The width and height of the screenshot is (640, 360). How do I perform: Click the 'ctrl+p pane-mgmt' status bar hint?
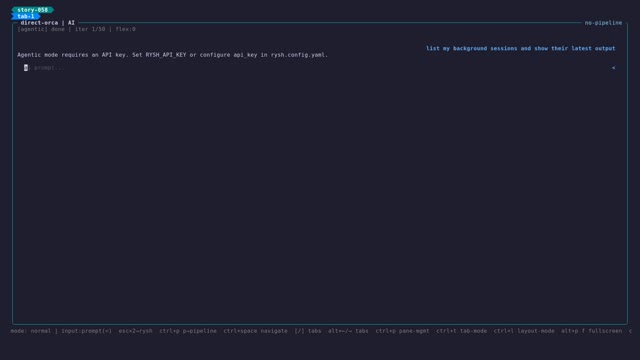pyautogui.click(x=402, y=331)
